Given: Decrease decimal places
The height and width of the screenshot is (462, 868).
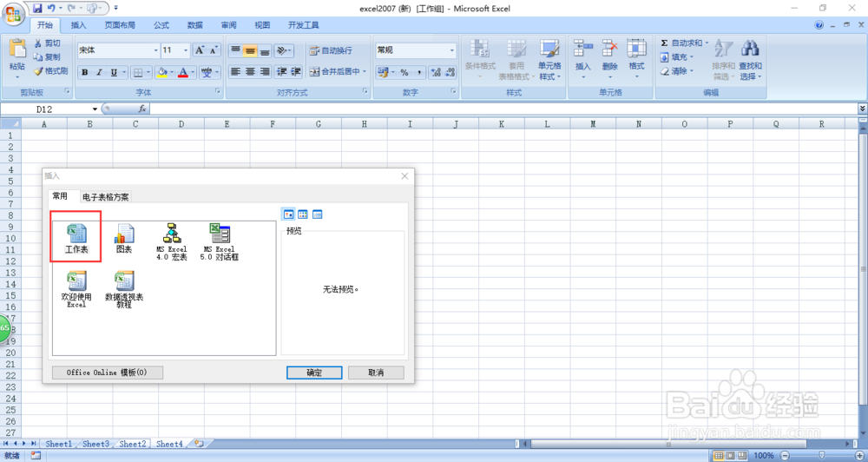Looking at the screenshot, I should click(x=450, y=72).
